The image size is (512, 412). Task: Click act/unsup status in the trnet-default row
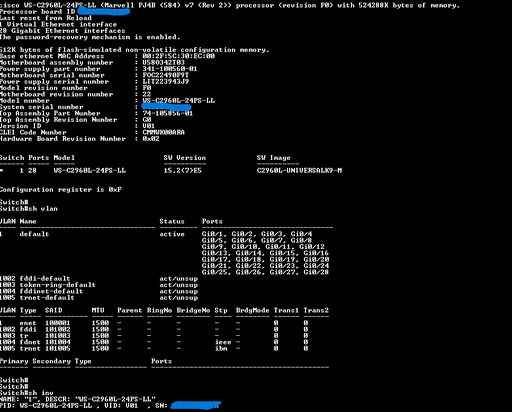coord(178,297)
